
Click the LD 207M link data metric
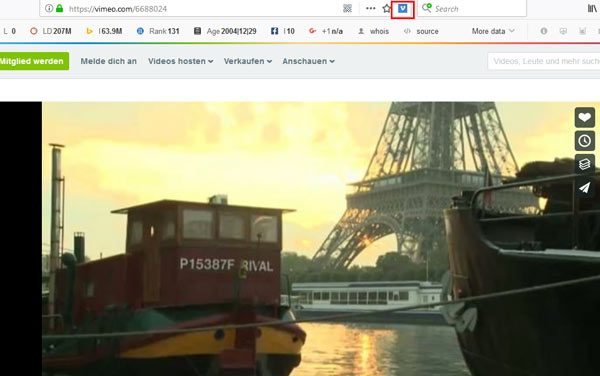point(51,31)
